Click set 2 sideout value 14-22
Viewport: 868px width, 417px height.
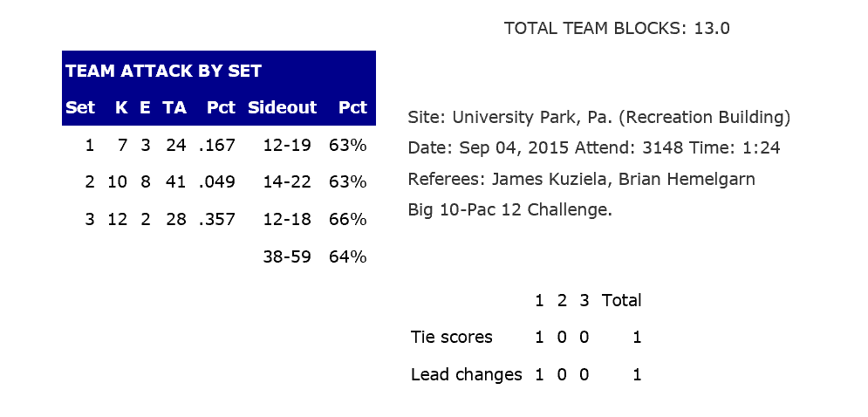[287, 182]
